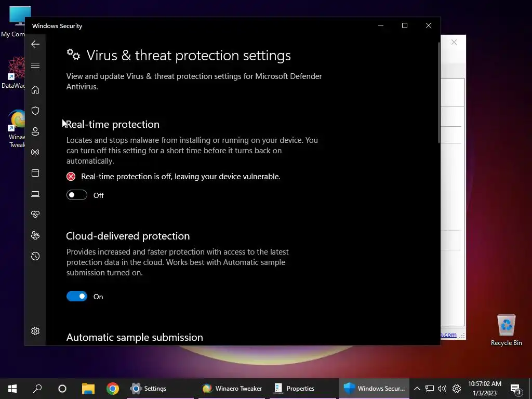
Task: Click Automatic sample submission heading
Action: pyautogui.click(x=135, y=337)
